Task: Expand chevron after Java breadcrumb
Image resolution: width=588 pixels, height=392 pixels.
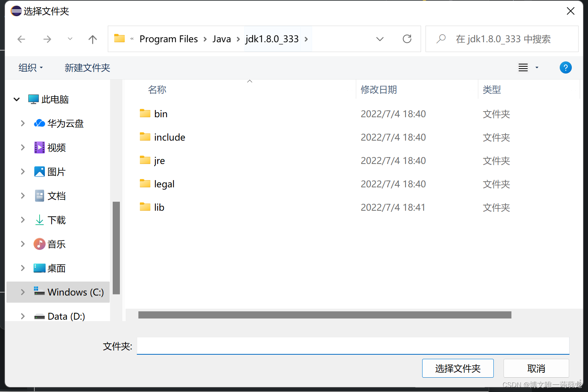Action: (238, 39)
